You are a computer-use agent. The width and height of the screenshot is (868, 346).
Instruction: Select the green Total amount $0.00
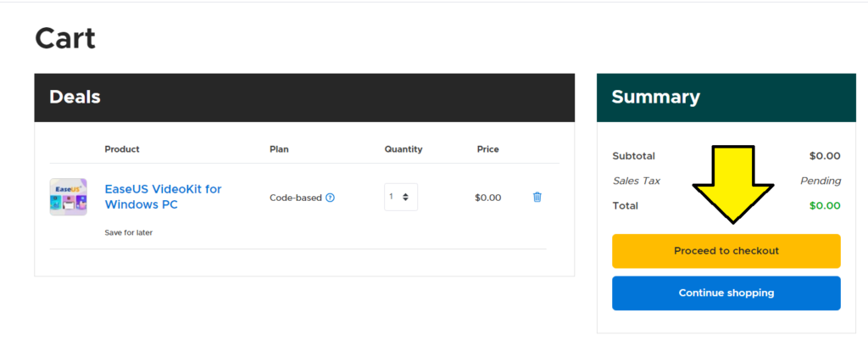click(x=825, y=206)
